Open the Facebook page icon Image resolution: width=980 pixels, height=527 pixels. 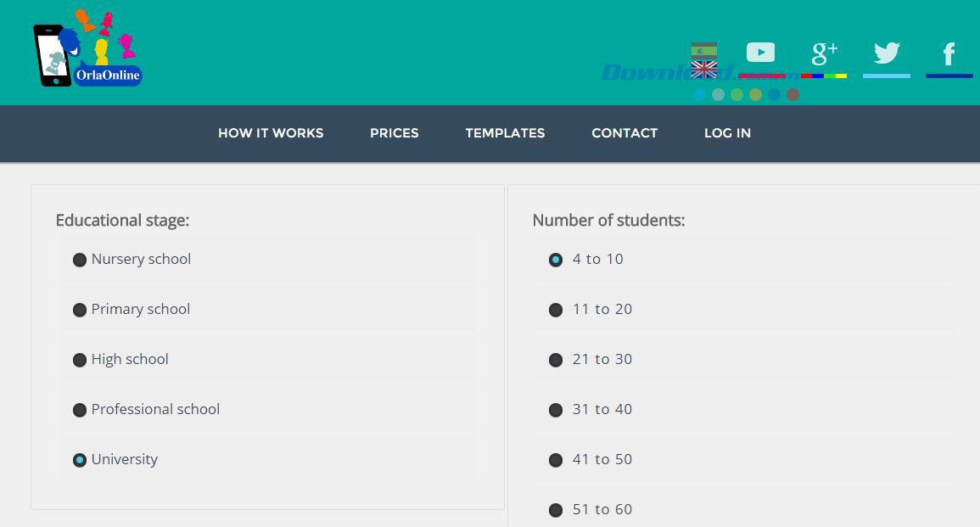tap(949, 54)
